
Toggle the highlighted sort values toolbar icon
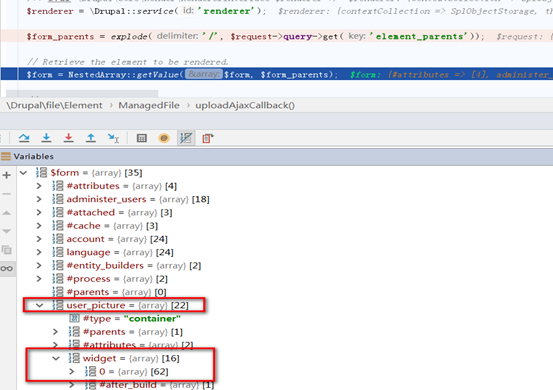pyautogui.click(x=186, y=138)
